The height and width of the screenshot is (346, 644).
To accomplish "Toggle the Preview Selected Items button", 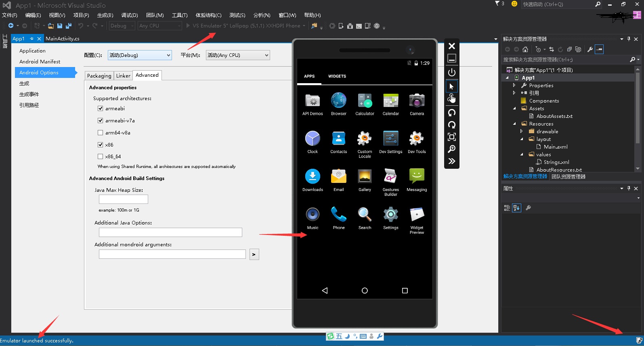I will 599,49.
